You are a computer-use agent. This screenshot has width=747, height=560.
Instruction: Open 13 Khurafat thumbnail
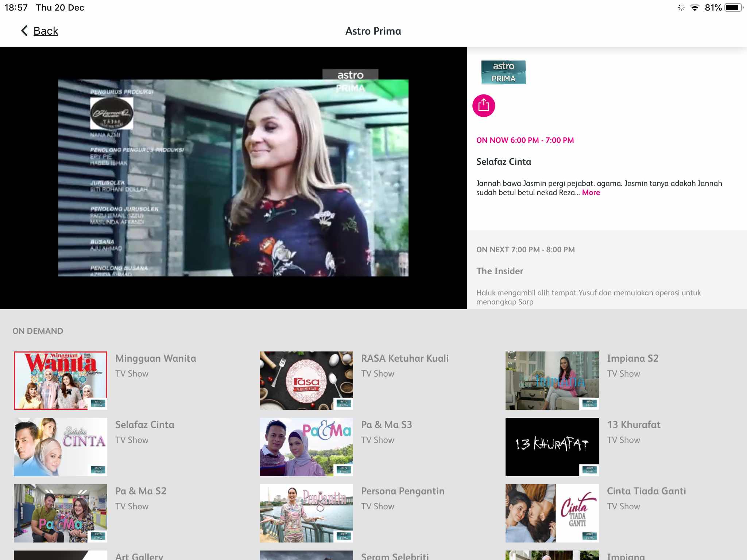(x=552, y=447)
